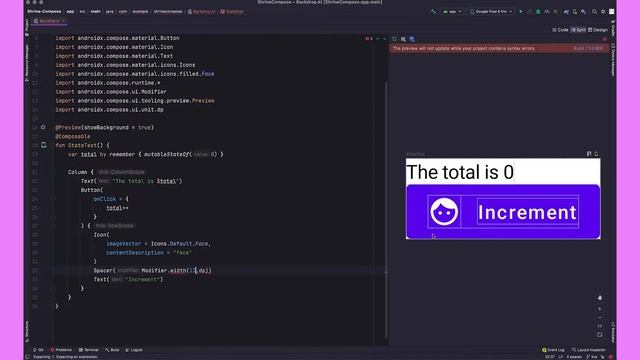Click the error count indicator in the editor
Viewport: 640px width, 360px height.
tap(369, 39)
